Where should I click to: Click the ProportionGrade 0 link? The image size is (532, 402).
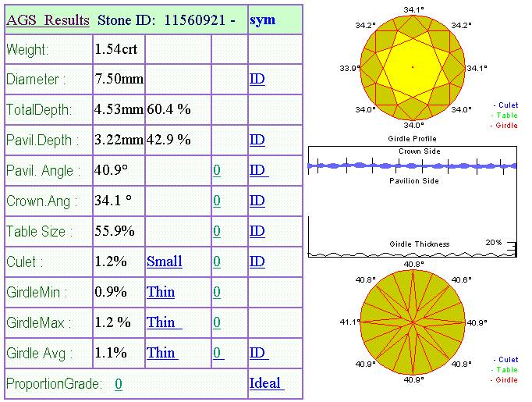click(x=119, y=384)
